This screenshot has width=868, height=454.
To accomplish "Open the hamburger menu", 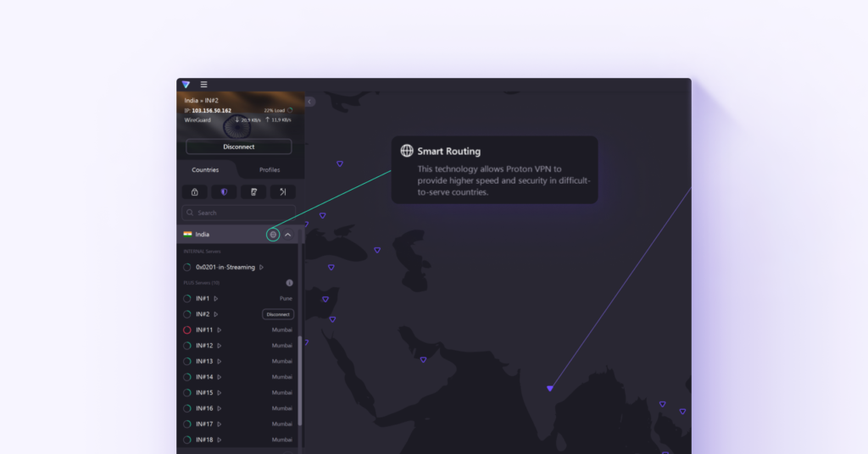I will tap(203, 85).
